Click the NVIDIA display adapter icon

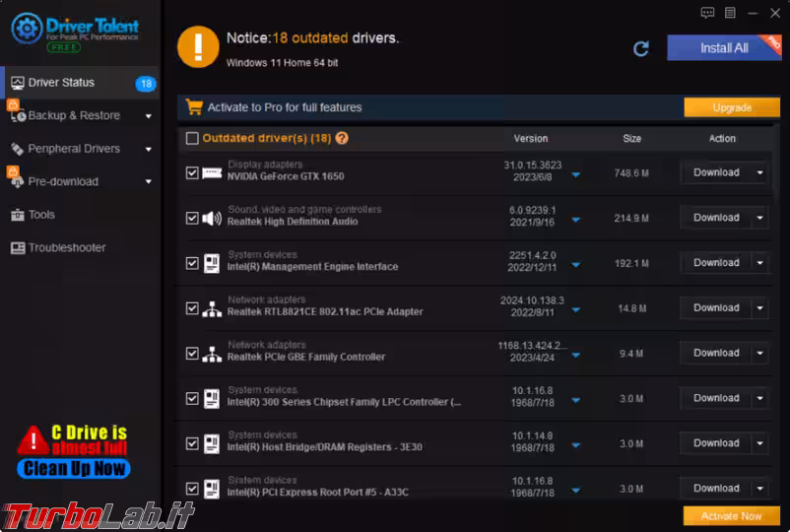coord(212,172)
